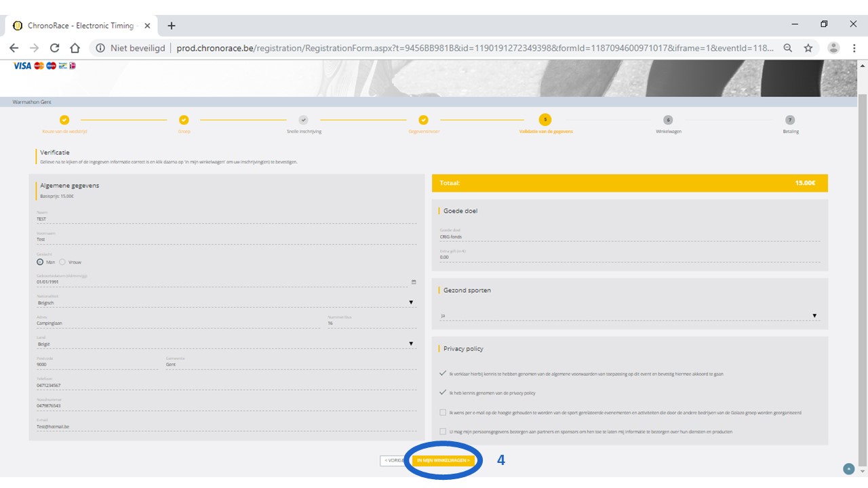Tick the partners and sponsors data-sharing checkbox
Image resolution: width=868 pixels, height=488 pixels.
[443, 431]
